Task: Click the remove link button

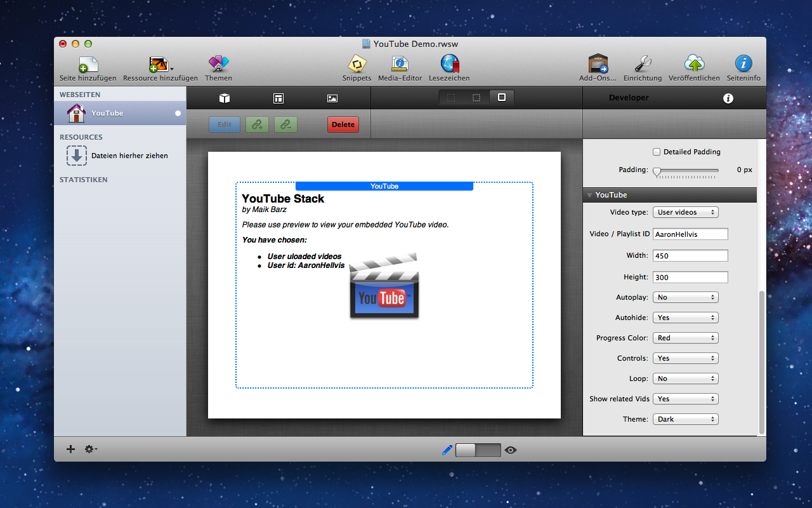Action: (285, 124)
